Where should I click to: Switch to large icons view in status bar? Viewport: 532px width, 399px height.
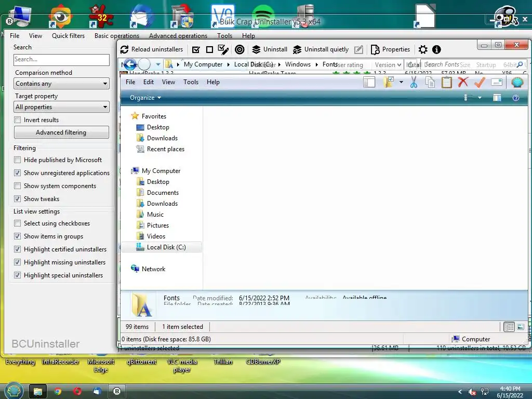pos(521,327)
